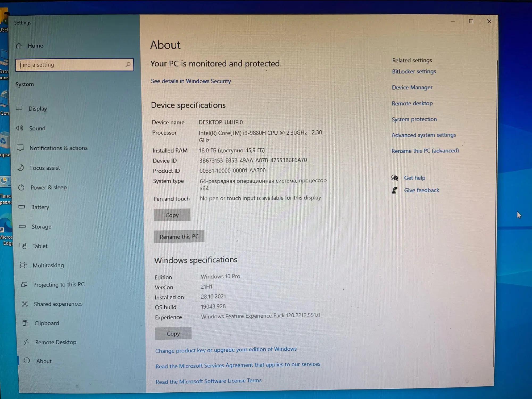
Task: Click the search magnifier icon
Action: 128,64
